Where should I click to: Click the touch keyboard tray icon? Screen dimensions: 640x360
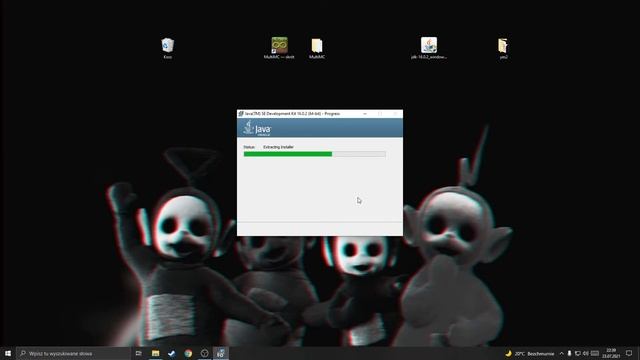pos(595,353)
